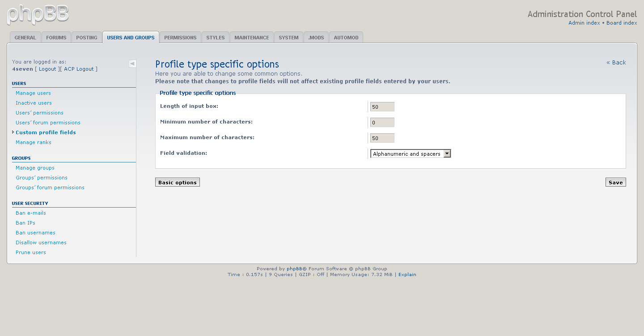Open the Permissions tab
This screenshot has width=644, height=336.
(180, 38)
